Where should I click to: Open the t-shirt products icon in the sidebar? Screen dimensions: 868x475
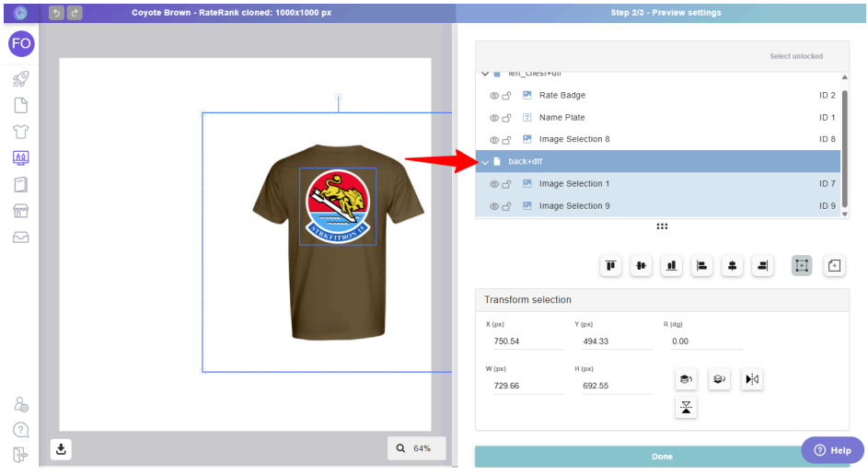pyautogui.click(x=20, y=132)
